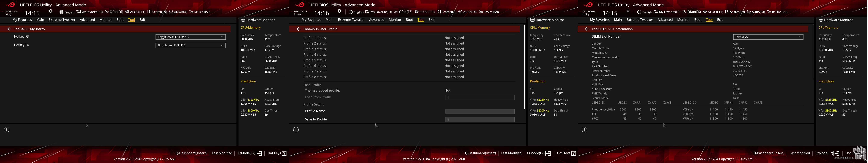This screenshot has width=868, height=163.
Task: Open Qfan(F6) control in User Profile screen
Action: click(403, 12)
